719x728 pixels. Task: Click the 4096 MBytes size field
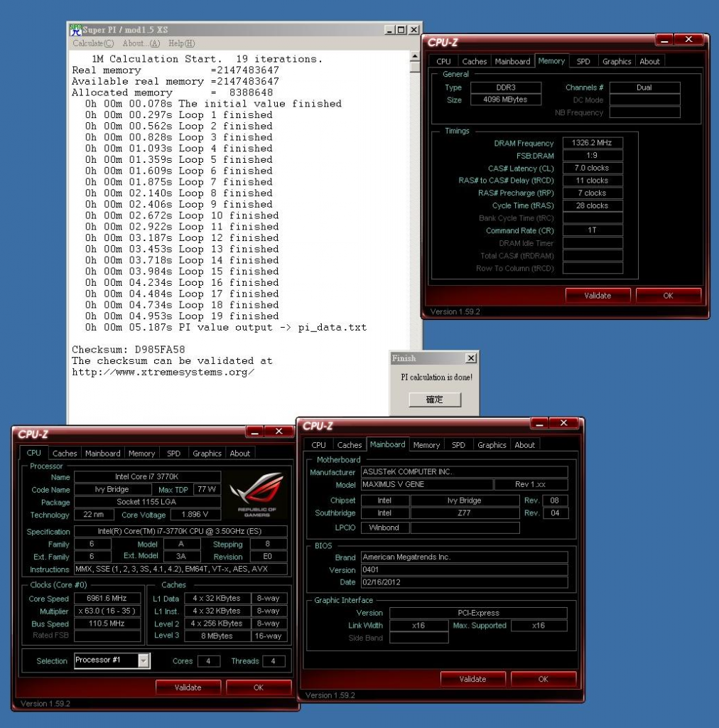(506, 100)
